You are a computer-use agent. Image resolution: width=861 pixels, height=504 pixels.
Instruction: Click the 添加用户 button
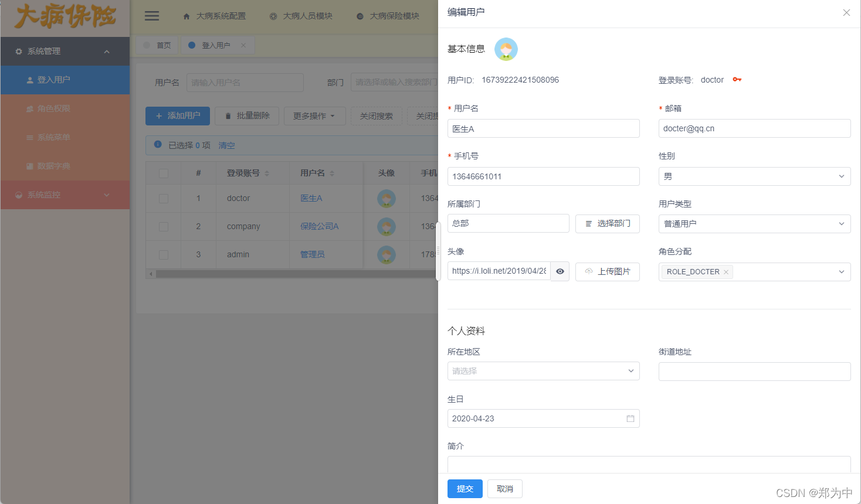tap(177, 115)
